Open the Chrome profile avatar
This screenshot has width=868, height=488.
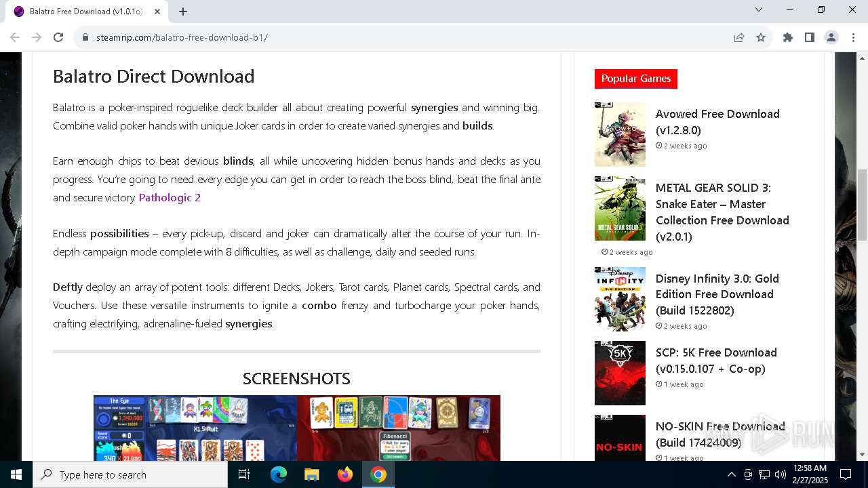(831, 37)
